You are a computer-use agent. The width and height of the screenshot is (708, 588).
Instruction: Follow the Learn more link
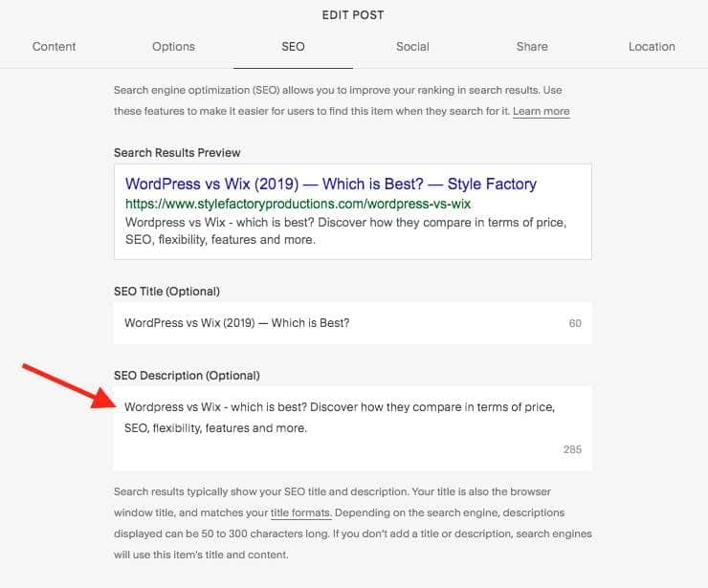(x=541, y=111)
